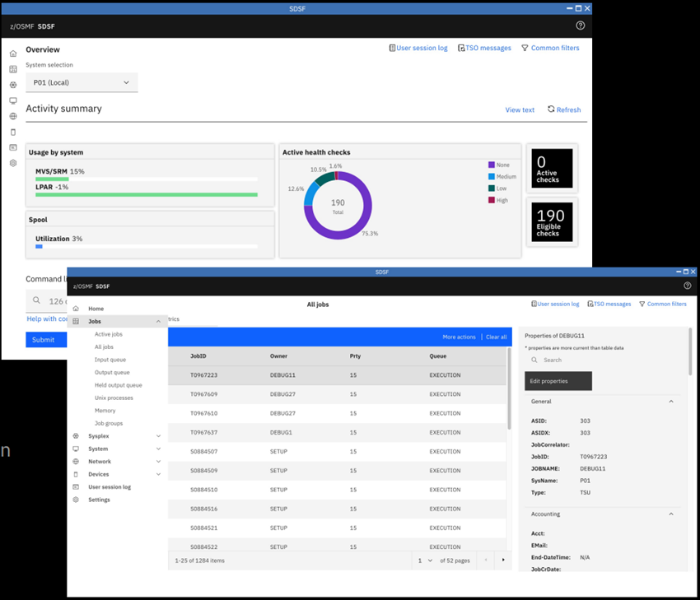Select Input queue in navigation
This screenshot has height=600, width=700.
(x=110, y=360)
